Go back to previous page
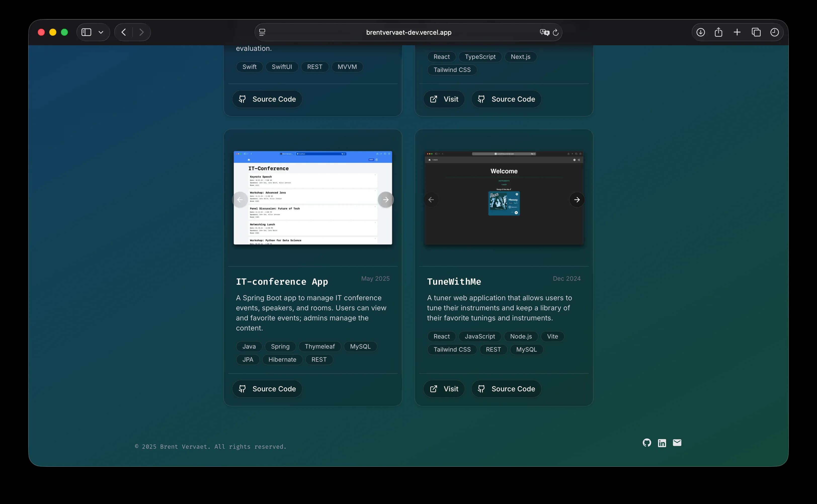Screen dimensions: 817x504 (124, 32)
